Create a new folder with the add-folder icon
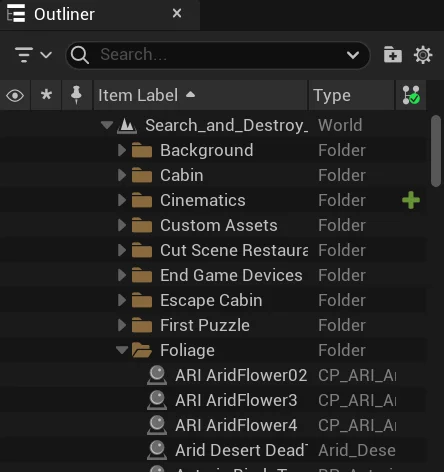The width and height of the screenshot is (444, 472). pyautogui.click(x=392, y=55)
